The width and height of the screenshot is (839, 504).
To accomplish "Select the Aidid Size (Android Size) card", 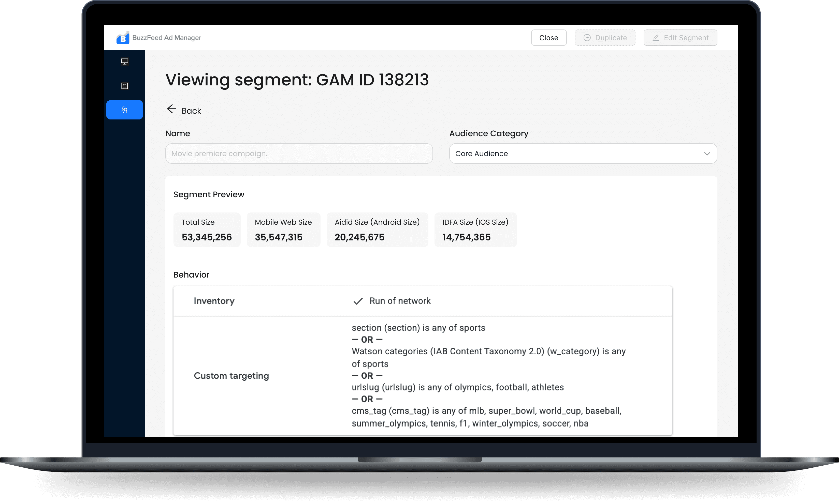I will click(x=377, y=230).
